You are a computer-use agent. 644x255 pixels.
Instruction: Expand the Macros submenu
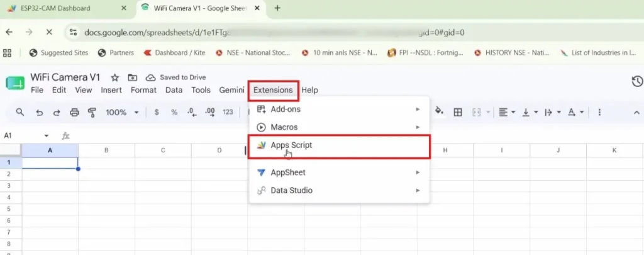tap(339, 127)
